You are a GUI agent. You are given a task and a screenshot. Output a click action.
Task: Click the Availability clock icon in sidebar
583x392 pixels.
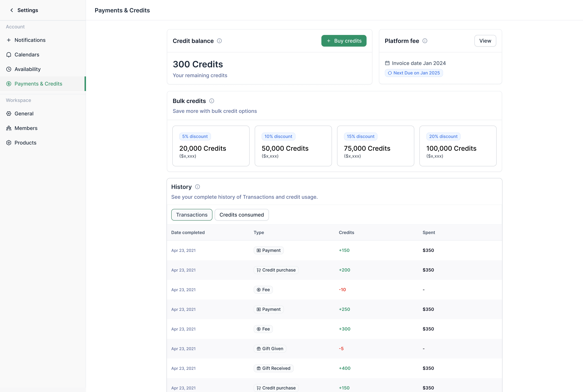pyautogui.click(x=9, y=69)
